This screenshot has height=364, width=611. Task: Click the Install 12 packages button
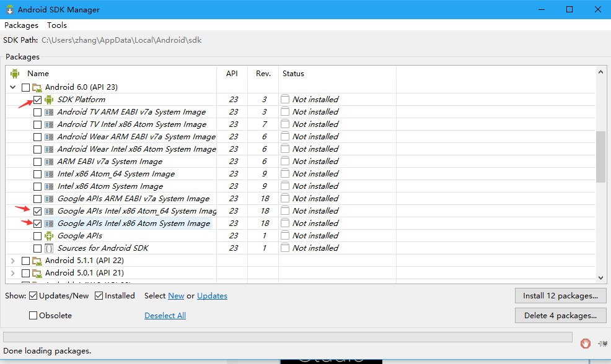(x=560, y=296)
